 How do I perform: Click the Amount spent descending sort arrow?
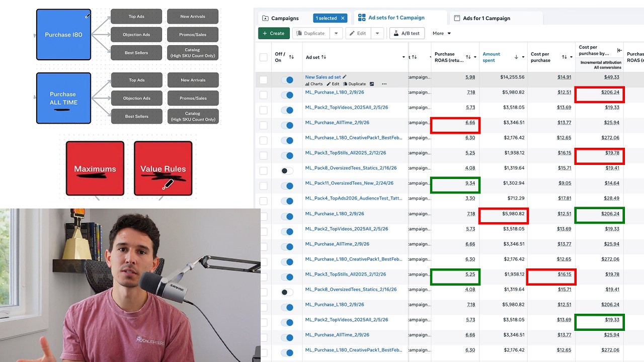[x=516, y=57]
